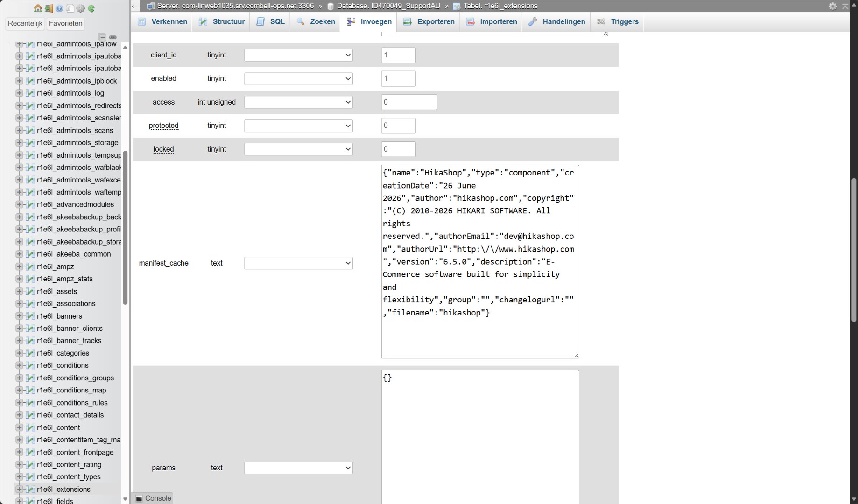Go to the phpMyAdmin home icon

point(38,8)
